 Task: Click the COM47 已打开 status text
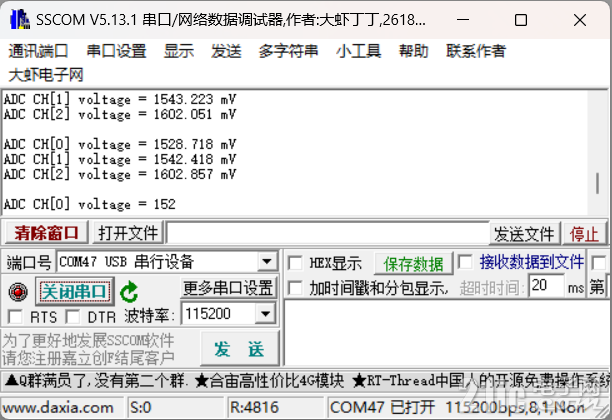pyautogui.click(x=382, y=408)
